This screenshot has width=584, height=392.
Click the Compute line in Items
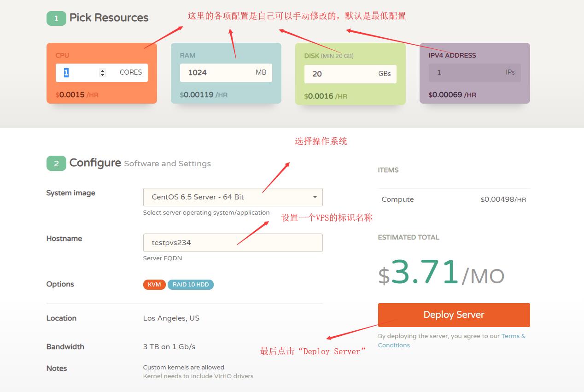coord(397,199)
